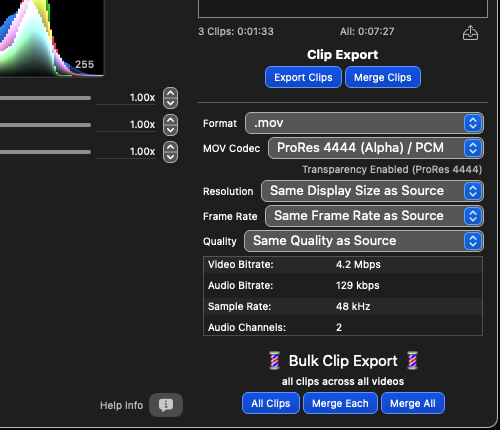
Task: Click the share export icon
Action: pos(470,33)
